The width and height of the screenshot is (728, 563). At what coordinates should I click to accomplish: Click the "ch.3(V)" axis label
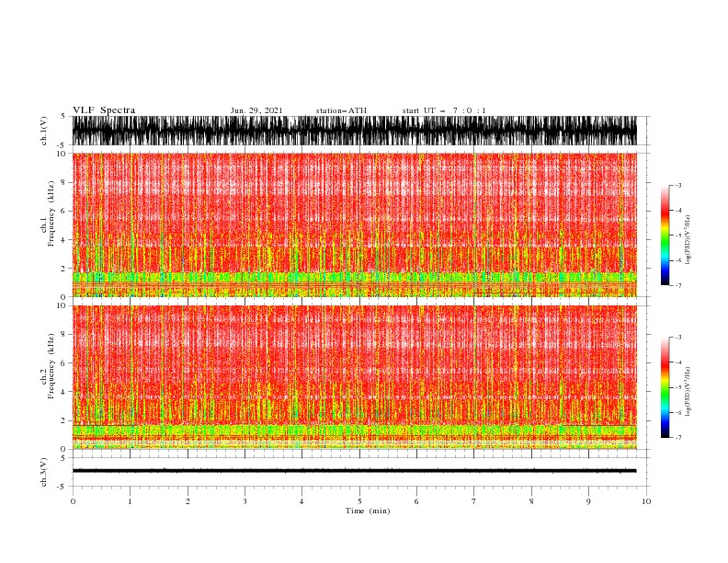44,472
